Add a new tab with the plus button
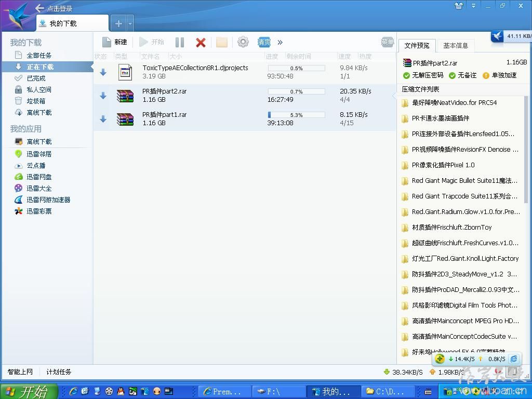The height and width of the screenshot is (399, 532). coord(118,23)
